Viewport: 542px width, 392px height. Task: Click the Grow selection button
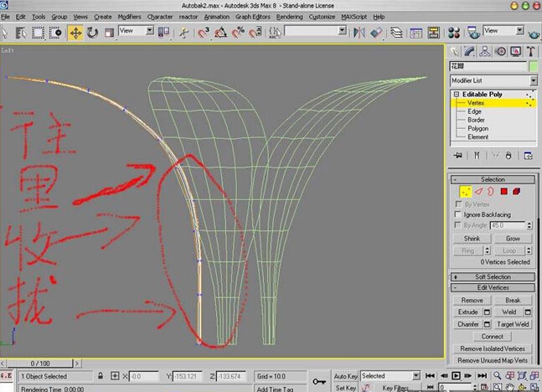(513, 239)
